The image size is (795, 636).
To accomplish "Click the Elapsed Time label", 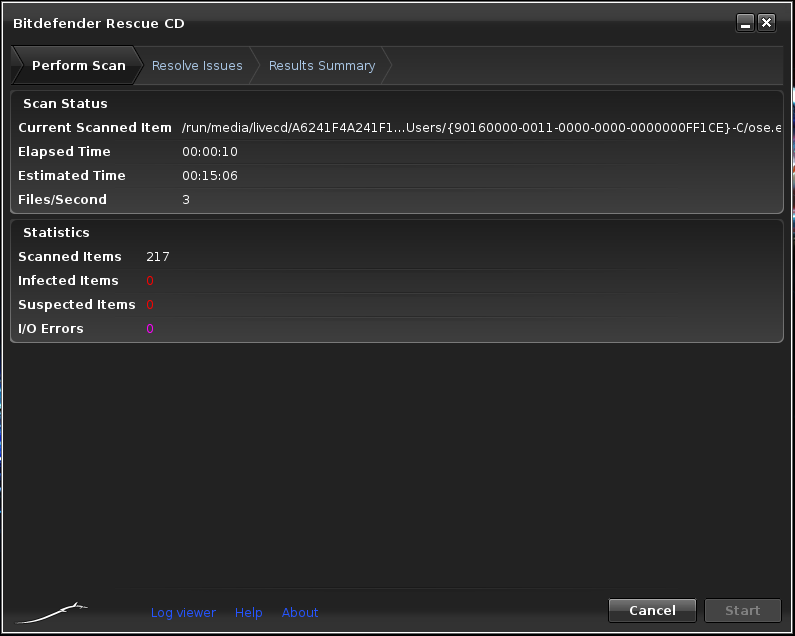I will click(64, 152).
